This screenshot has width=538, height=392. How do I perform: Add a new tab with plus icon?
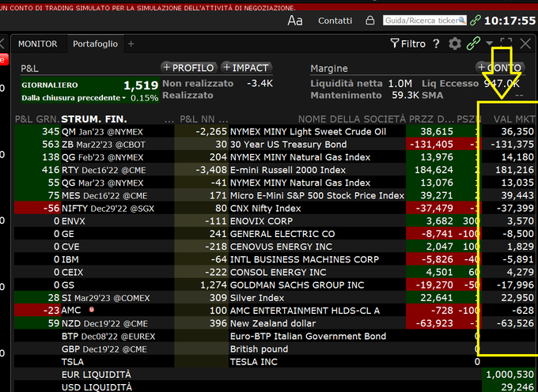pyautogui.click(x=131, y=43)
